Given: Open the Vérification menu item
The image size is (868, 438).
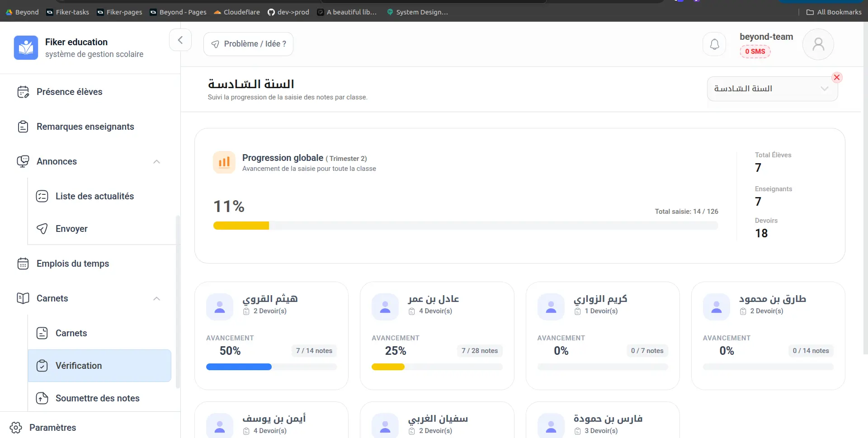Looking at the screenshot, I should tap(99, 366).
